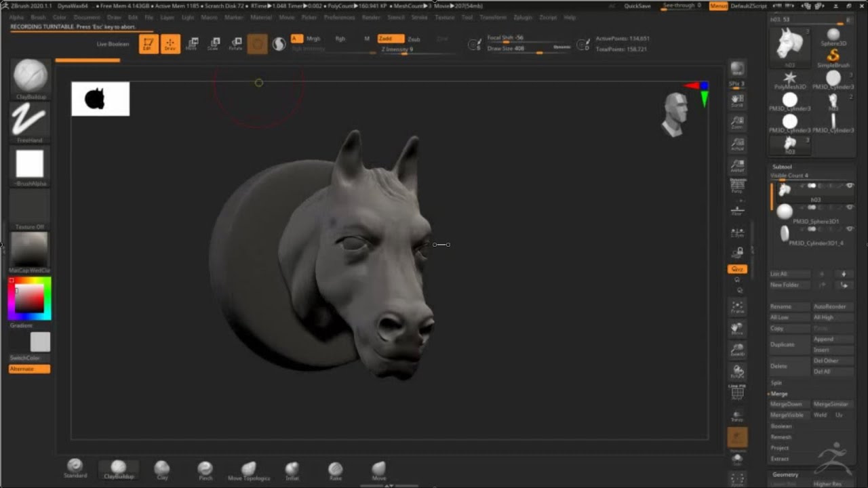Activate Edit mode button
This screenshot has width=868, height=488.
[x=148, y=44]
